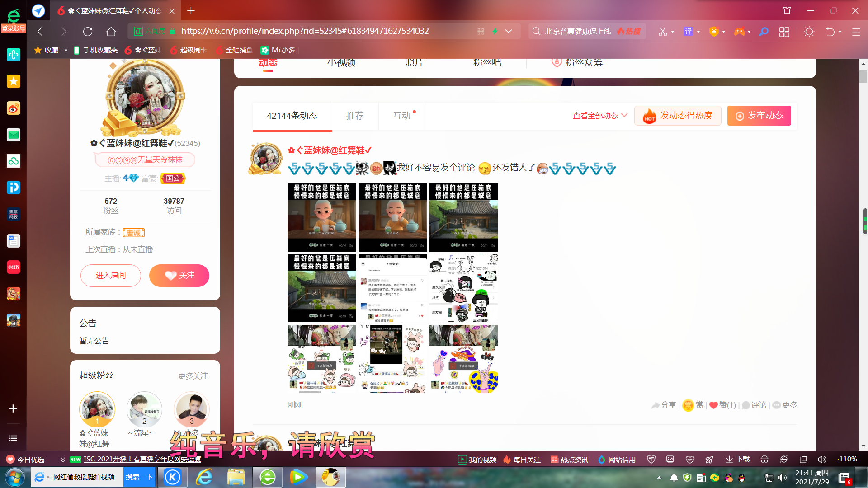Expand the screenshot tool dropdown arrow
The image size is (868, 488).
[x=673, y=32]
